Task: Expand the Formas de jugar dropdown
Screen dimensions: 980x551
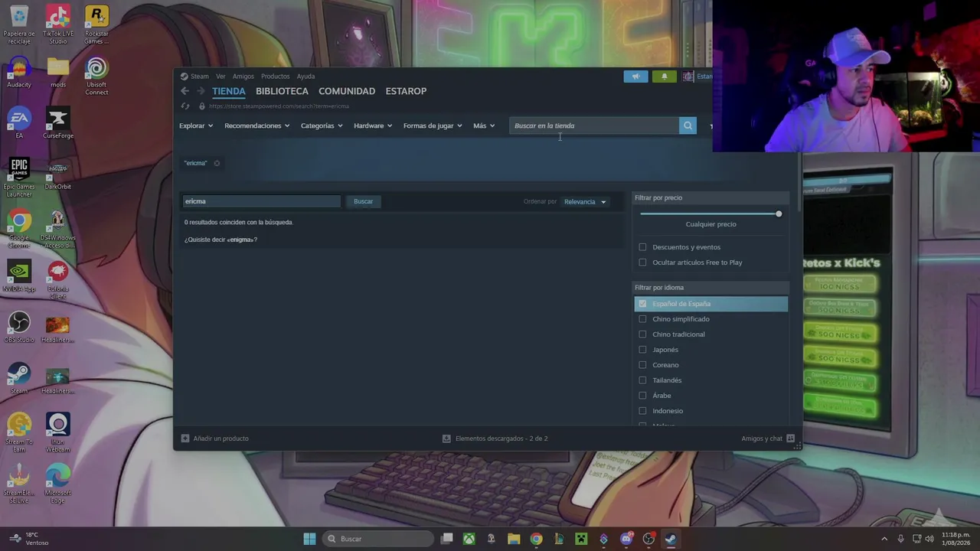Action: [433, 126]
